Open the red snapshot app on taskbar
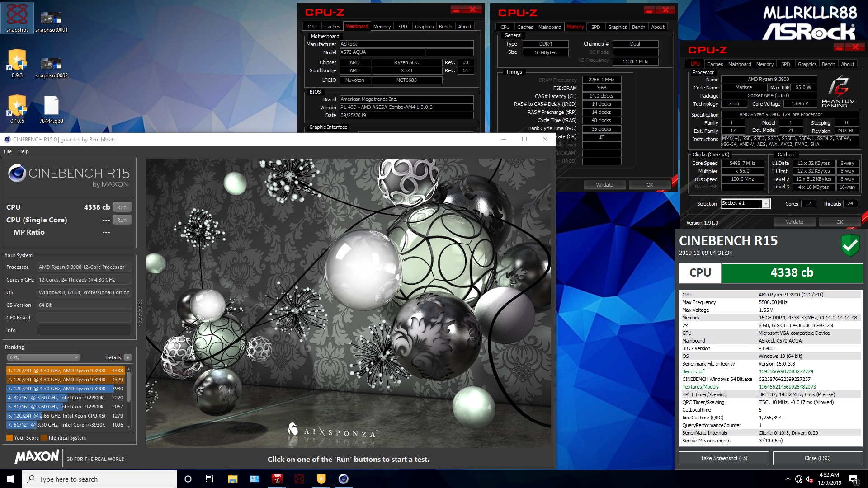The image size is (868, 488). click(299, 479)
